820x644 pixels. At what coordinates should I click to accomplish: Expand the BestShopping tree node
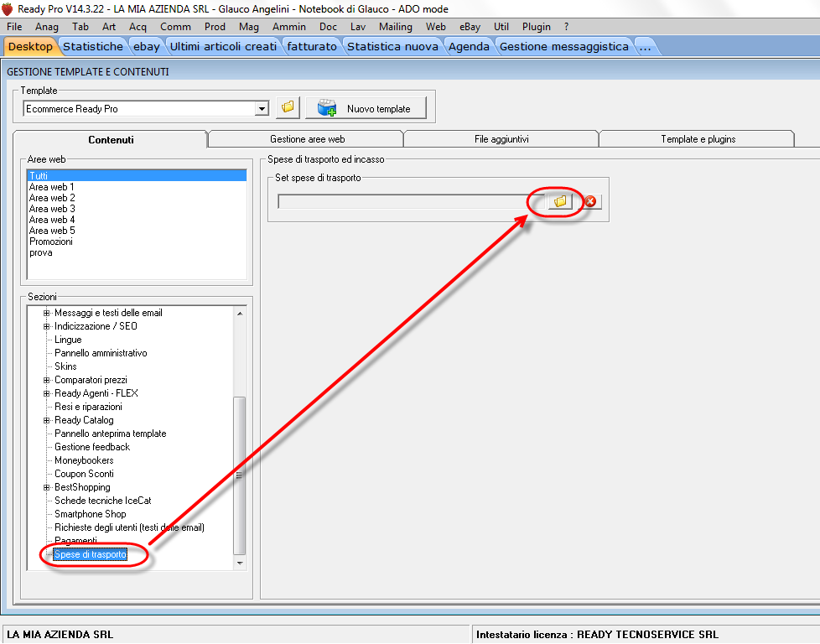[47, 487]
